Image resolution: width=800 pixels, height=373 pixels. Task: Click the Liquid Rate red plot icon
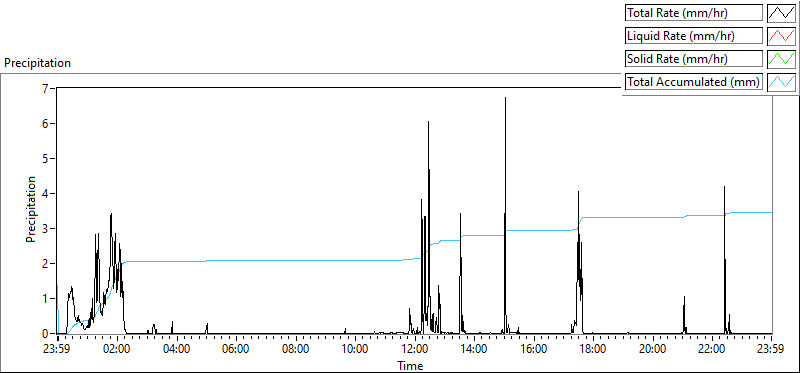pos(781,36)
